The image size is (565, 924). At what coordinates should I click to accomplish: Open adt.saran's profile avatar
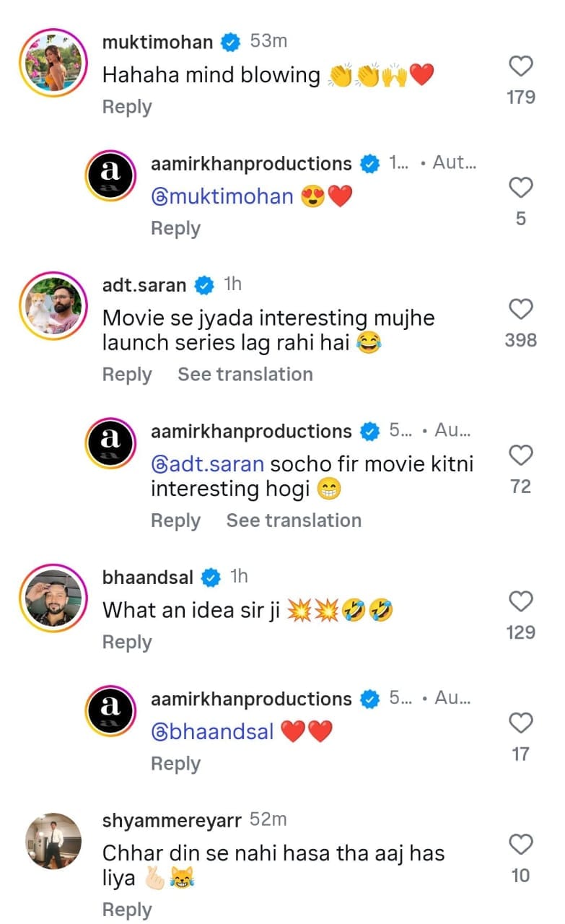[52, 306]
